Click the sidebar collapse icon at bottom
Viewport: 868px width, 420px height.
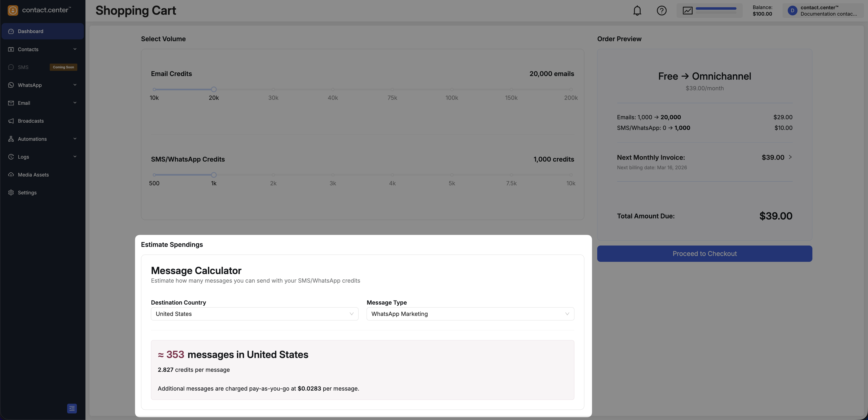click(x=72, y=408)
